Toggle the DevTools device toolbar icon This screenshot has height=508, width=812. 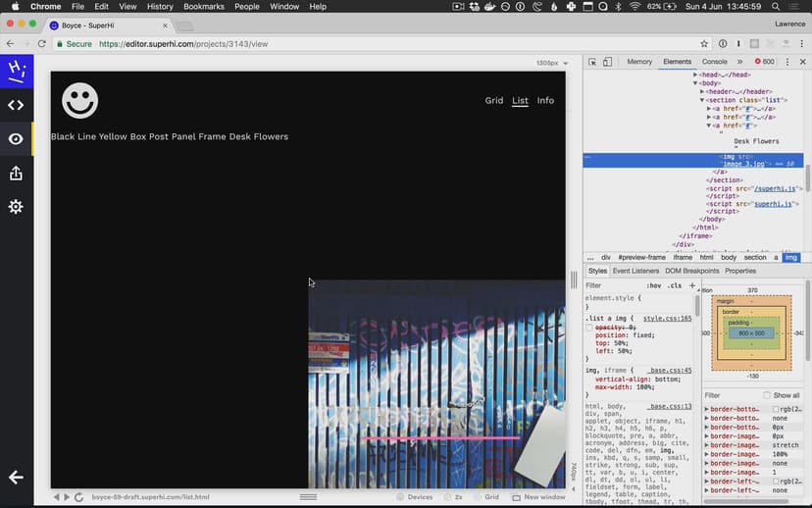tap(607, 62)
